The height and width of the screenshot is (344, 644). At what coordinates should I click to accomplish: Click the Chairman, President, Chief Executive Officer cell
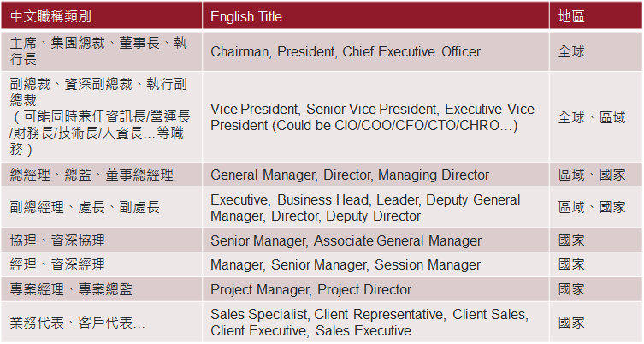346,52
